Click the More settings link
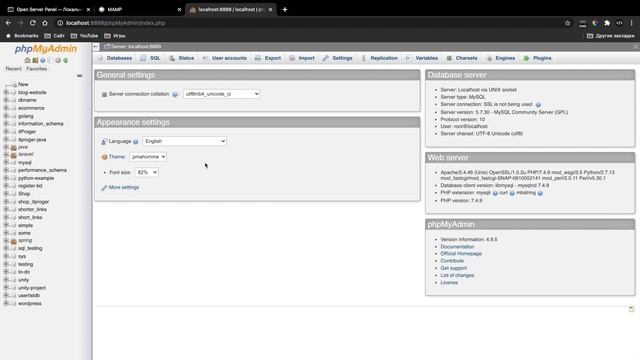The width and height of the screenshot is (640, 360). pos(124,188)
